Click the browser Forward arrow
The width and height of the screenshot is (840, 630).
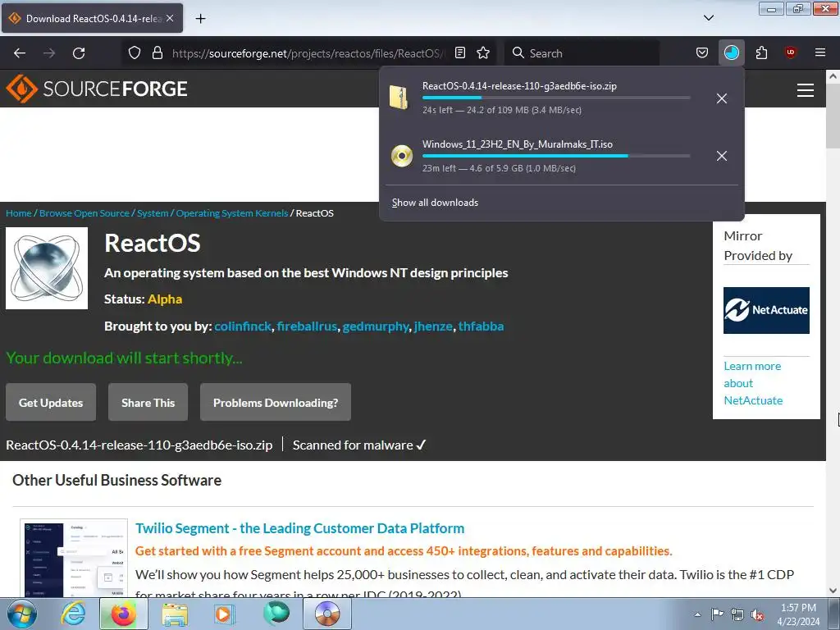(x=49, y=53)
